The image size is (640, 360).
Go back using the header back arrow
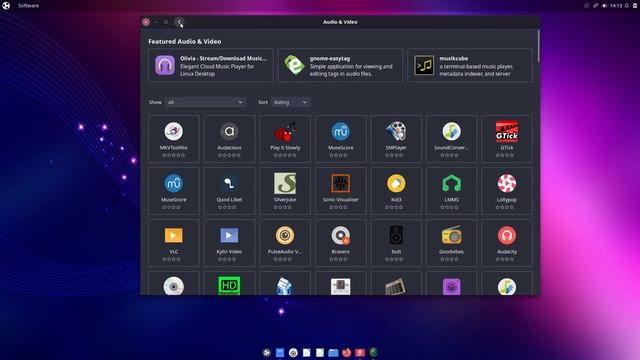tap(179, 22)
